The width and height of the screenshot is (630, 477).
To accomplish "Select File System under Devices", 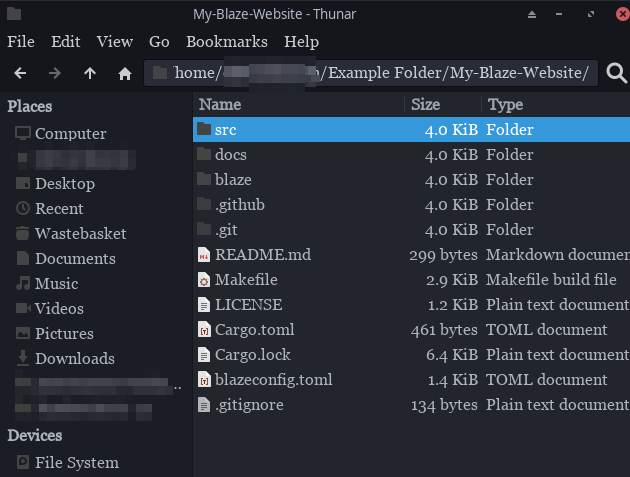I will [76, 462].
